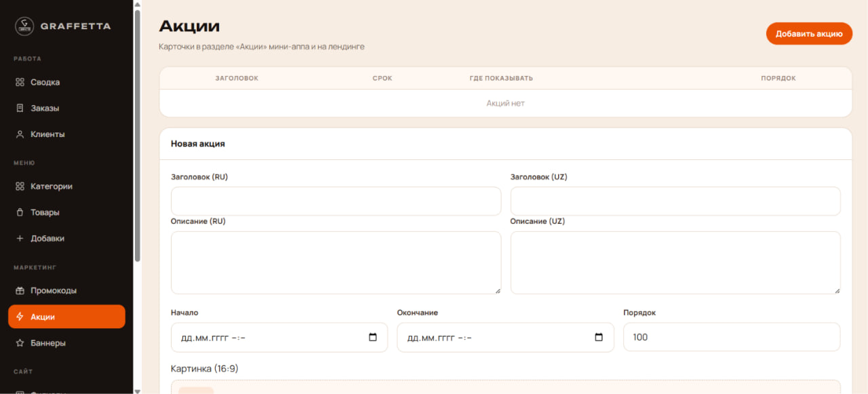Click the ПОРЯДОК column header
This screenshot has height=394, width=868.
tap(778, 78)
